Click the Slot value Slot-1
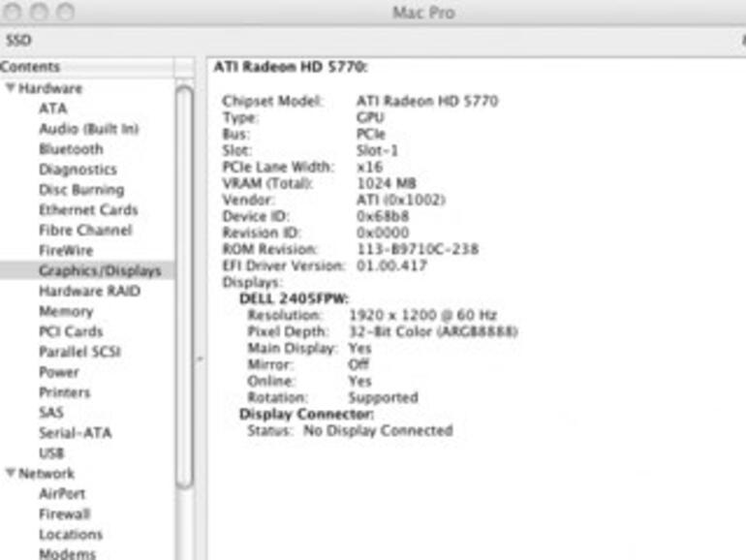The height and width of the screenshot is (560, 746). pos(377,150)
